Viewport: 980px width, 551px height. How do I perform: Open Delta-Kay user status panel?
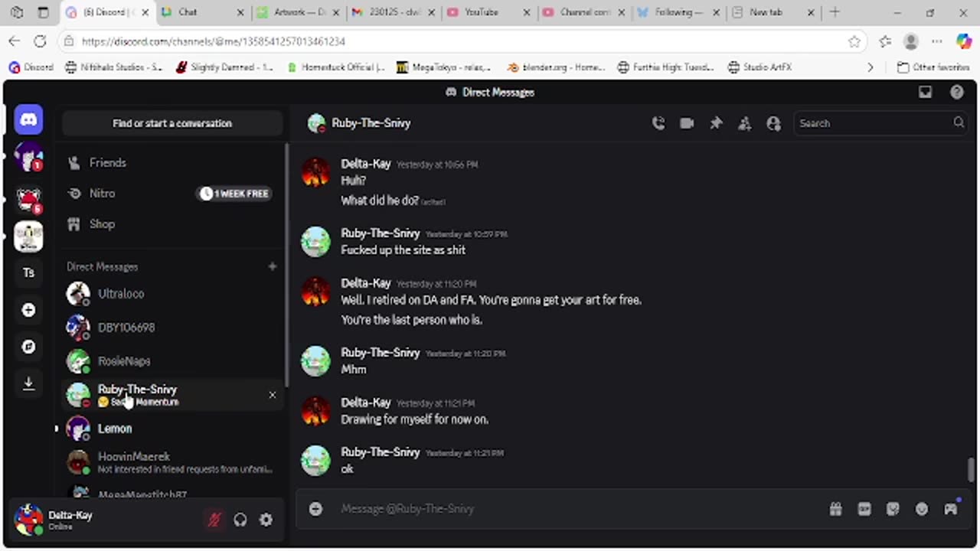(x=106, y=520)
